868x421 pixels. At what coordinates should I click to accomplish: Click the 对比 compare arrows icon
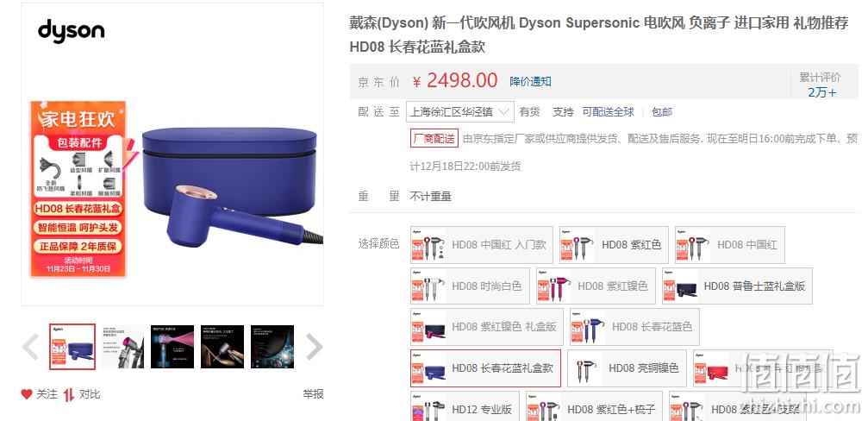[x=69, y=394]
